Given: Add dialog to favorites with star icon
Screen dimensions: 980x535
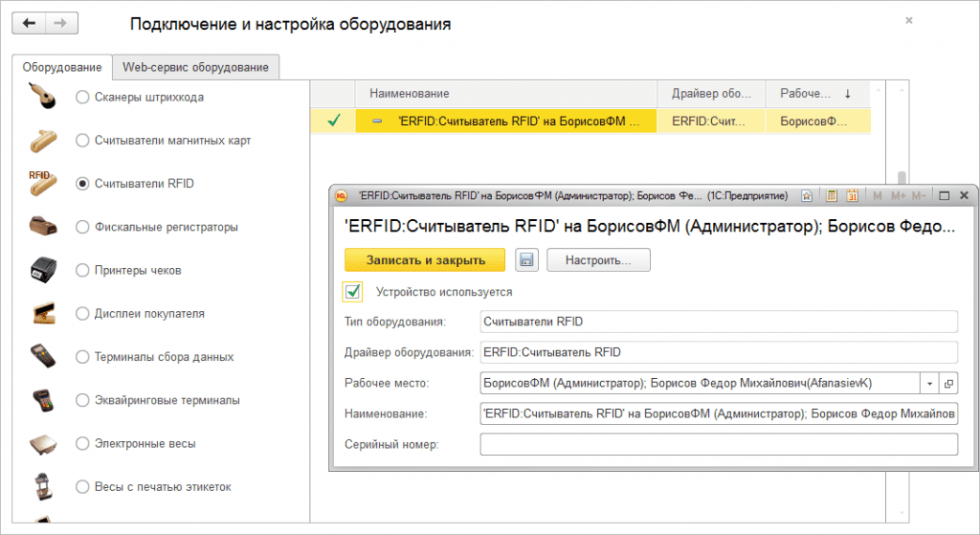Looking at the screenshot, I should pyautogui.click(x=808, y=195).
